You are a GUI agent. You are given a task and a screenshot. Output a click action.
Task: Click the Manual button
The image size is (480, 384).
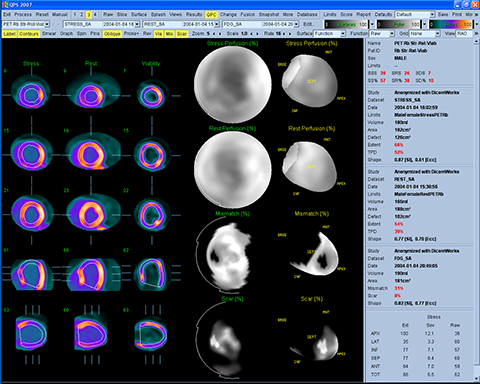(60, 15)
